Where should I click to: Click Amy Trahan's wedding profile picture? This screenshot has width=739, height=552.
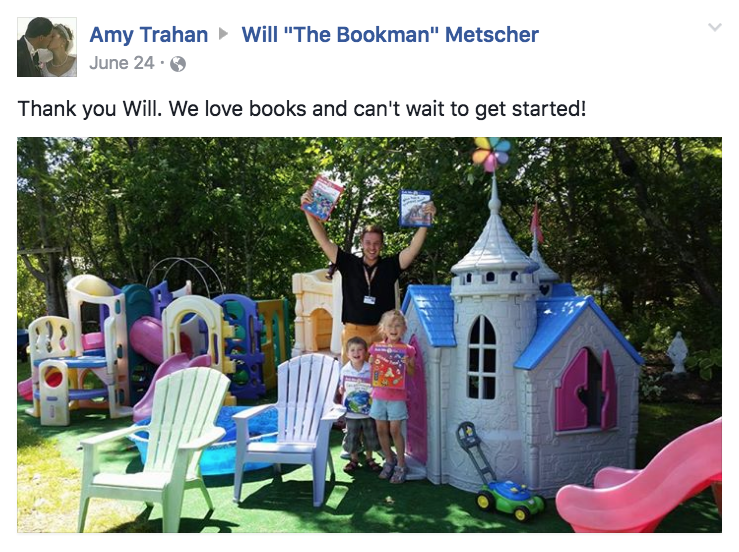(47, 47)
